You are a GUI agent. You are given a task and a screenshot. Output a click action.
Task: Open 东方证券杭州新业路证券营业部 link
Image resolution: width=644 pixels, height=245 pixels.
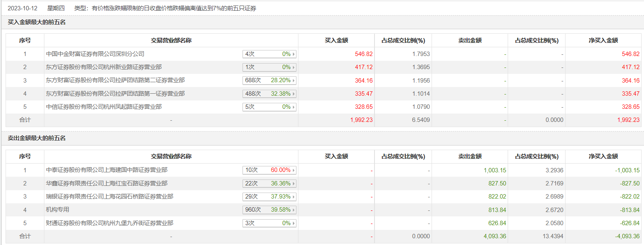(104, 67)
